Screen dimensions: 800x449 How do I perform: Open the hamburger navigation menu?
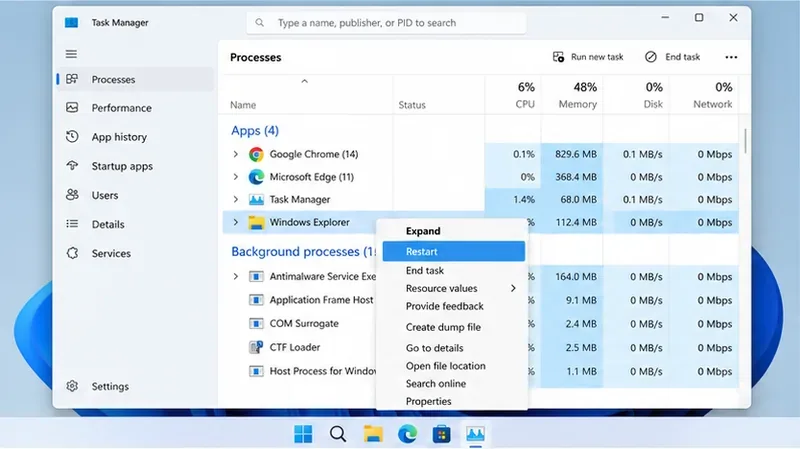pos(71,54)
